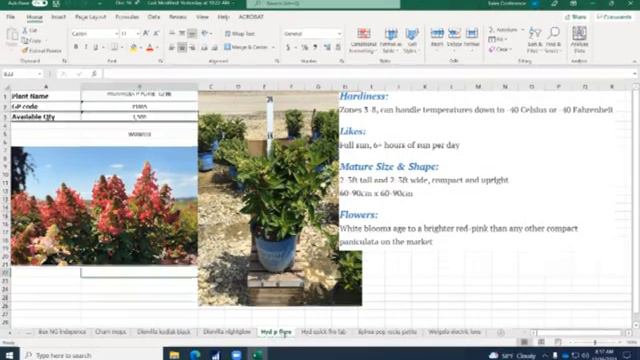The width and height of the screenshot is (640, 360).
Task: Click Insert cells button
Action: (437, 38)
